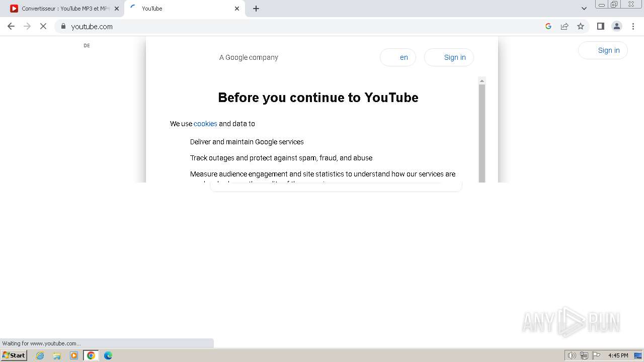Click the consent dialog scrollbar thumb

(482, 133)
